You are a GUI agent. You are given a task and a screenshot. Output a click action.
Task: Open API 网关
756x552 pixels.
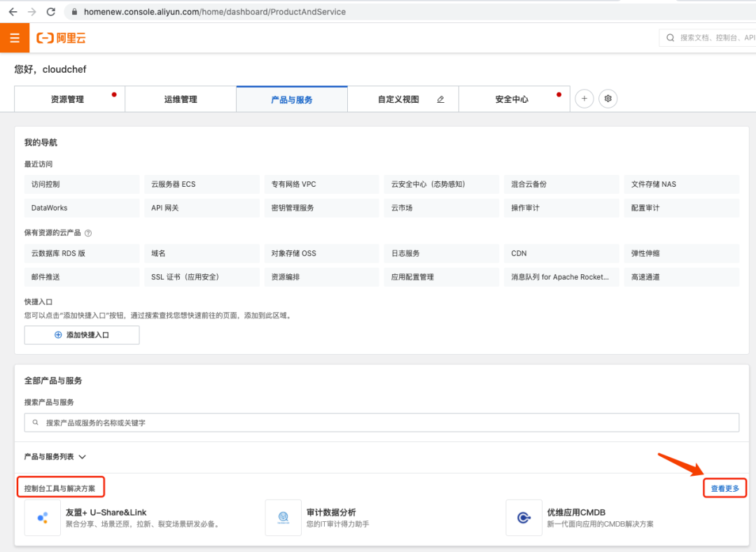pyautogui.click(x=202, y=208)
